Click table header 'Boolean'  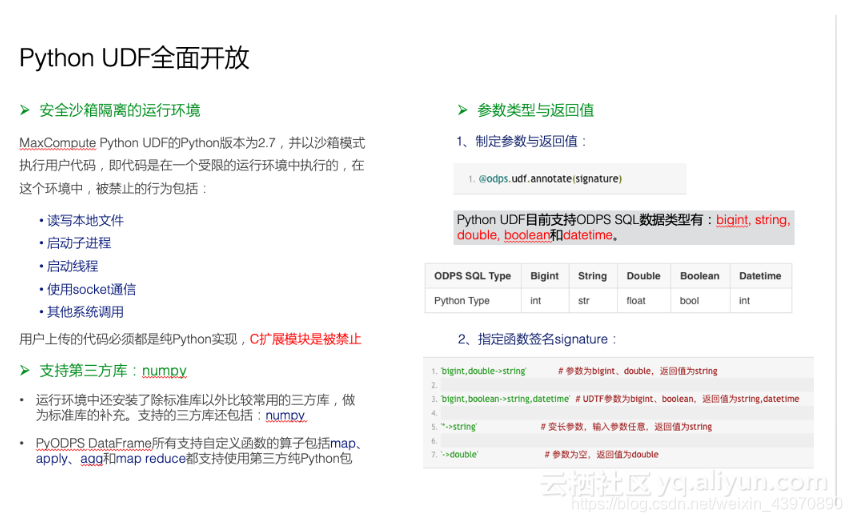tap(700, 276)
